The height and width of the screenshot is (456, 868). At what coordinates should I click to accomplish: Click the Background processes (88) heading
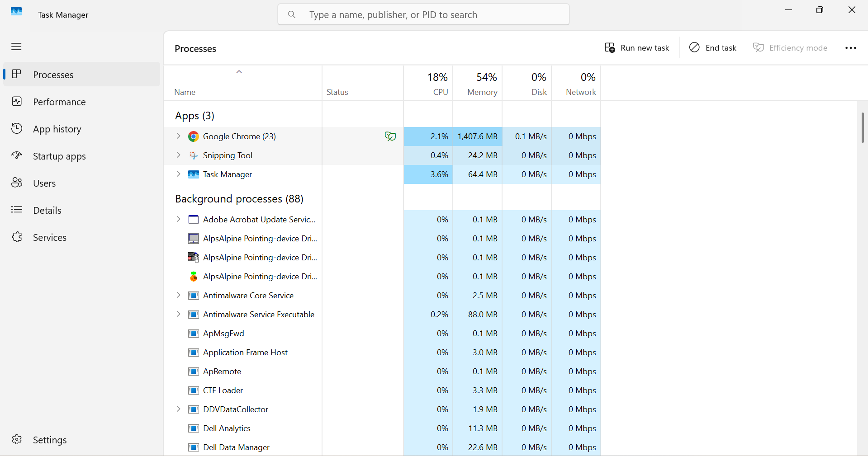pos(239,199)
